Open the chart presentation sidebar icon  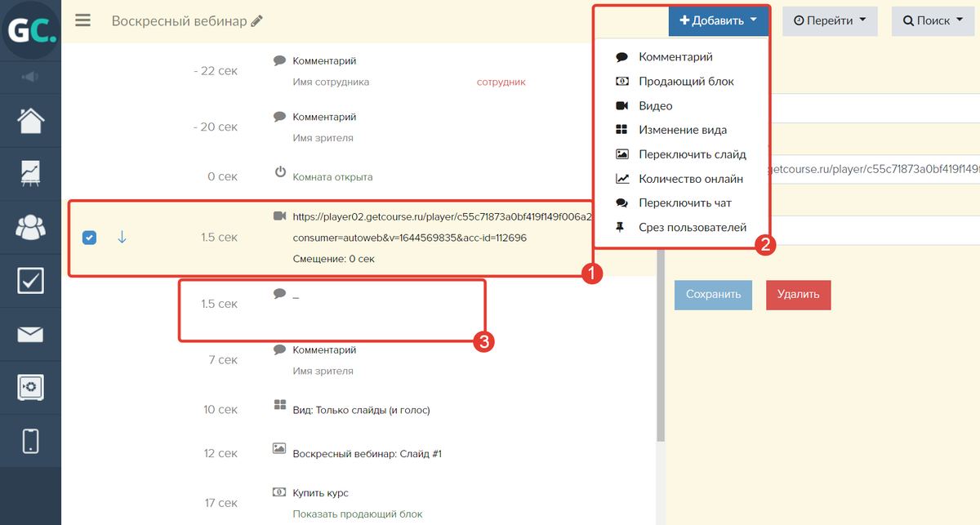tap(31, 173)
